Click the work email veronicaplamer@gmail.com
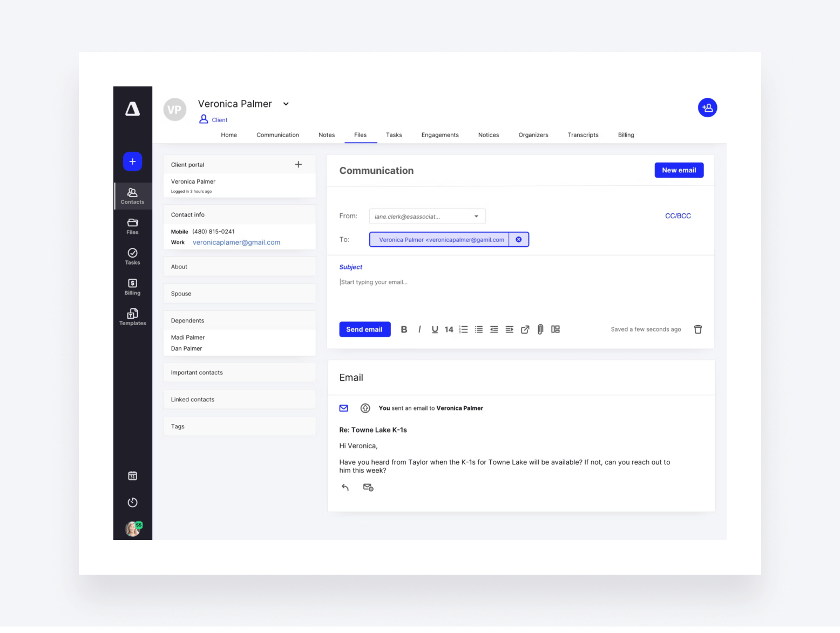 236,243
